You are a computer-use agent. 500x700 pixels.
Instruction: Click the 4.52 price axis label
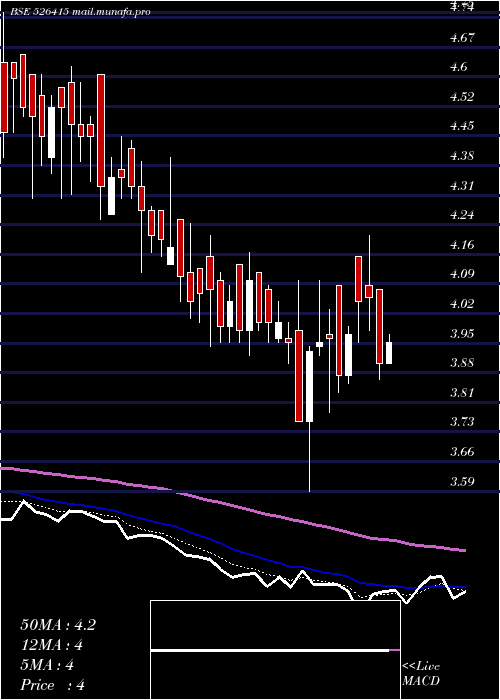(464, 96)
